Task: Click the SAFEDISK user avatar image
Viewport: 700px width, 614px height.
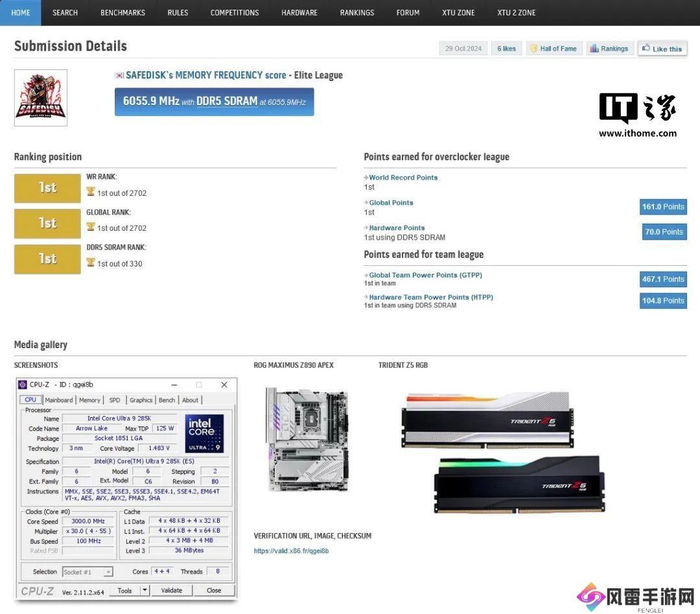Action: (41, 98)
